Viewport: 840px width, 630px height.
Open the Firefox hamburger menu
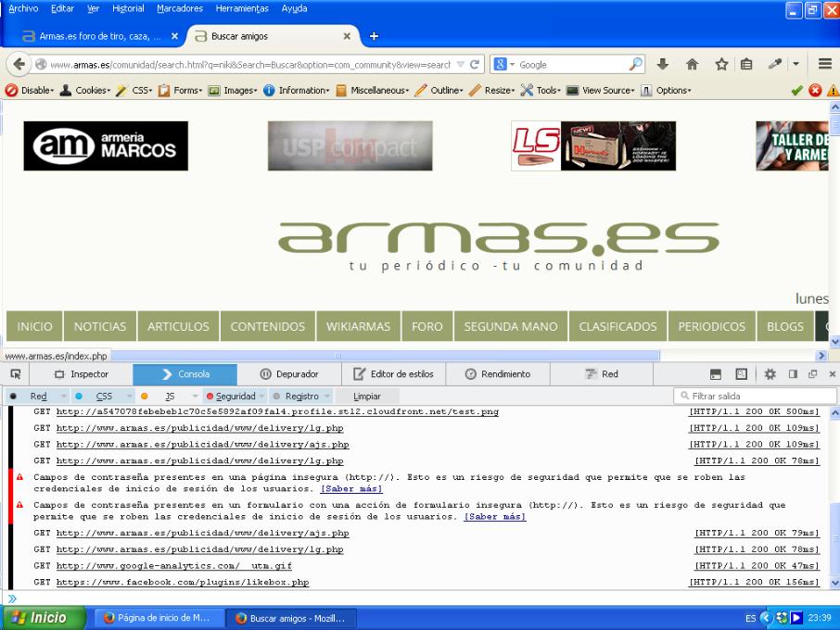[x=824, y=65]
